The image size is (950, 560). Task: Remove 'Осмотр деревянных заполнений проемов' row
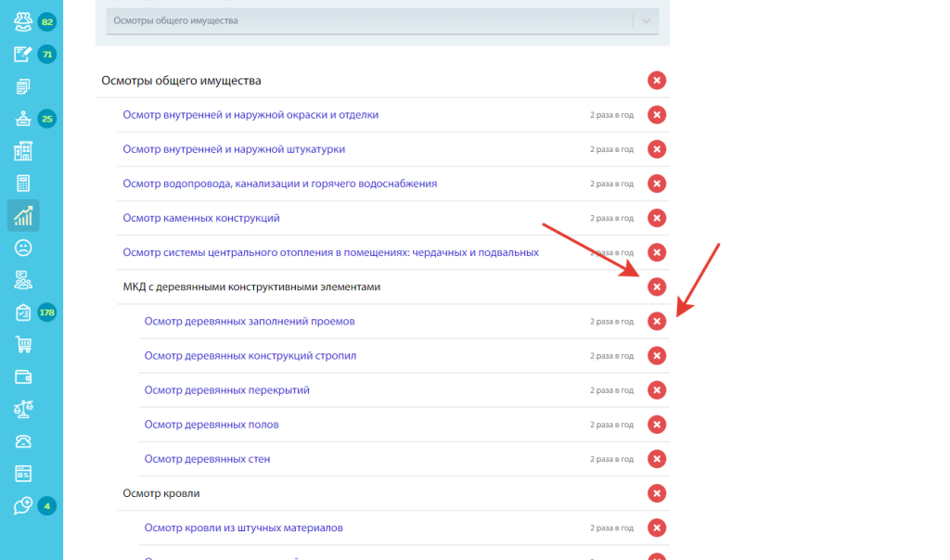657,322
